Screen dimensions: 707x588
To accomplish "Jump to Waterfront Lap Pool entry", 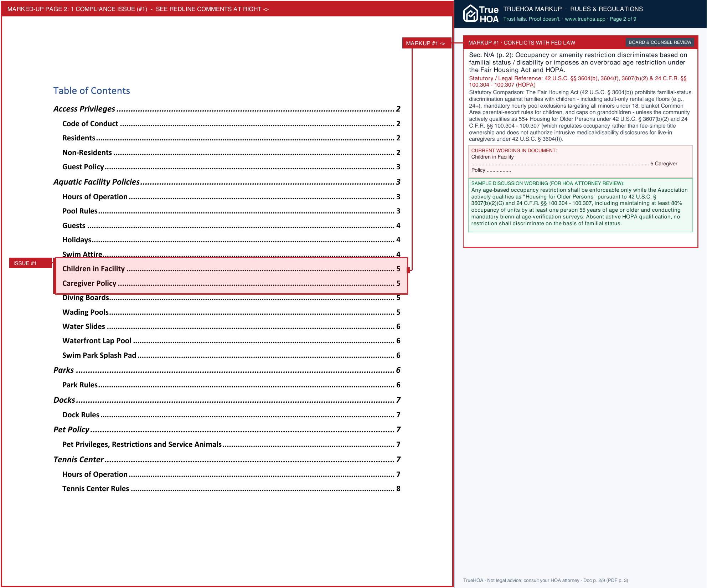I will click(231, 341).
